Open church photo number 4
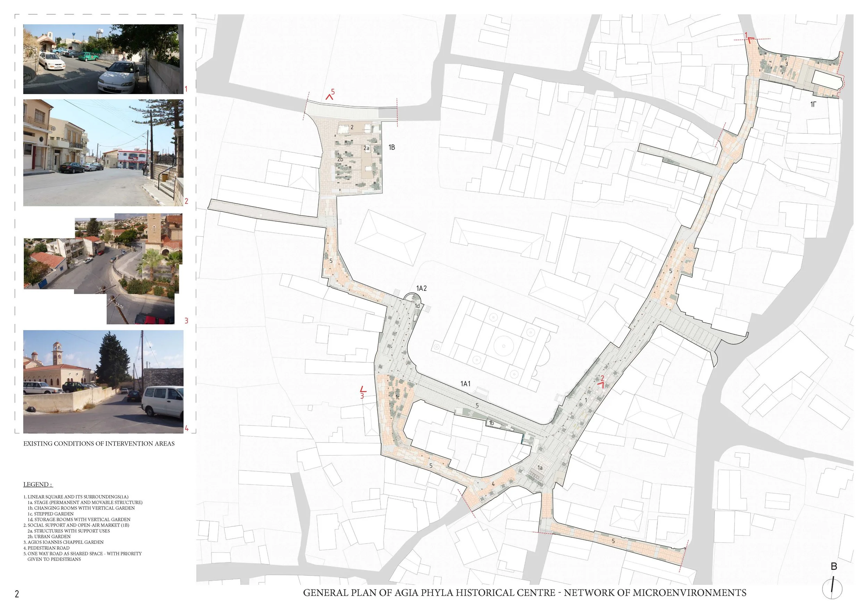The height and width of the screenshot is (614, 868). click(103, 381)
